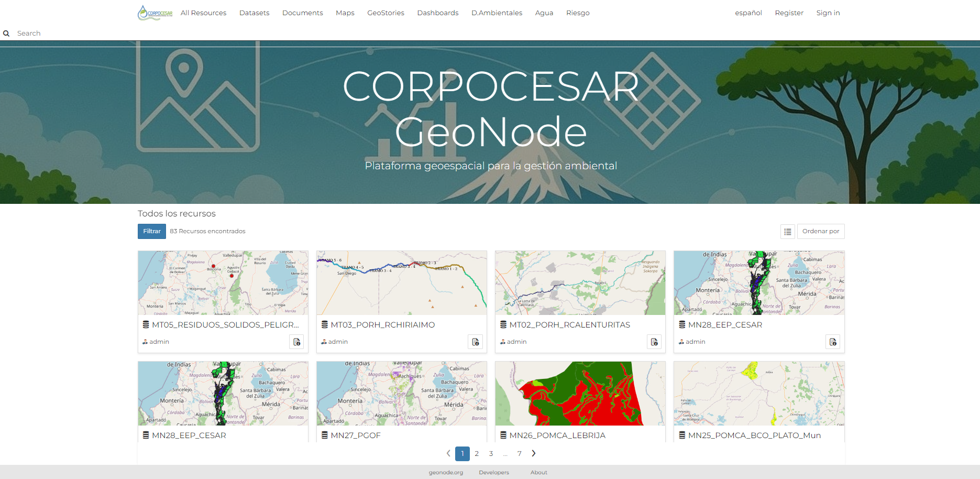Open the Riesgo menu
The width and height of the screenshot is (980, 479).
click(578, 13)
